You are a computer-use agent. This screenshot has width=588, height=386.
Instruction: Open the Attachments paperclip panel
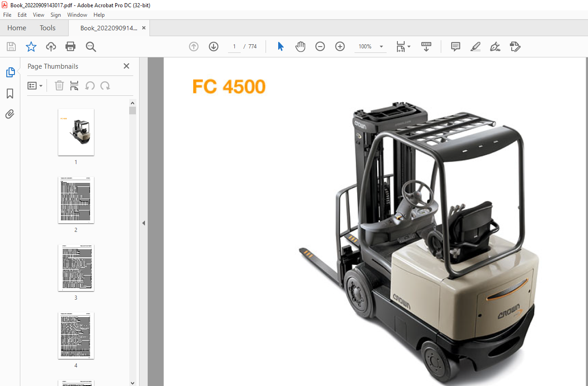[x=10, y=114]
